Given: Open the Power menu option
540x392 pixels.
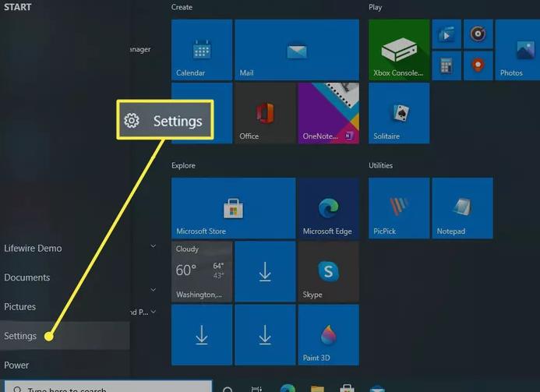Looking at the screenshot, I should [16, 365].
